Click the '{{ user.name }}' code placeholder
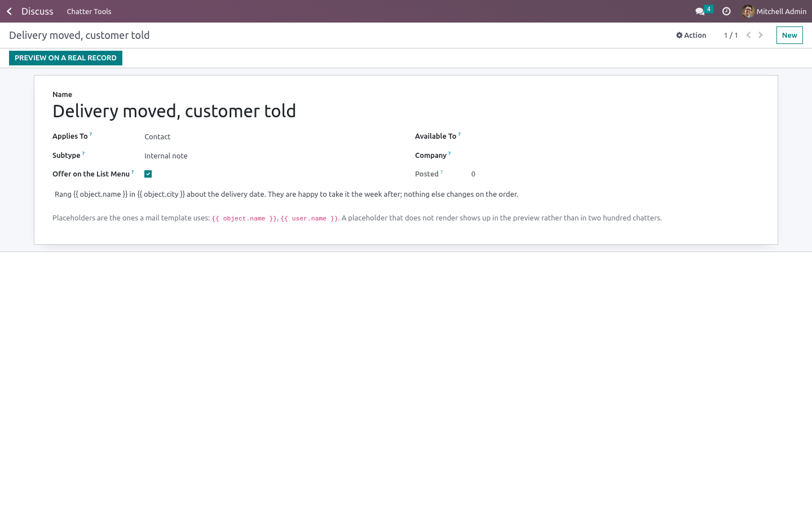The width and height of the screenshot is (812, 530). tap(310, 219)
